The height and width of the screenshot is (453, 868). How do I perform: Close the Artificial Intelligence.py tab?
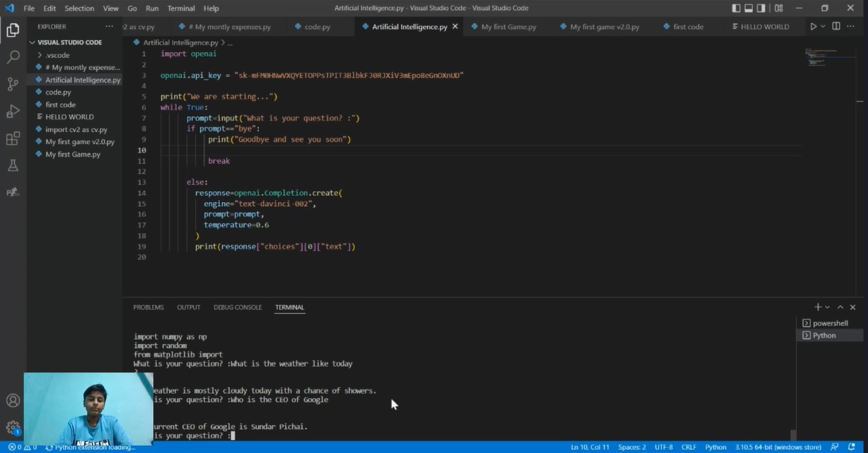(x=455, y=26)
